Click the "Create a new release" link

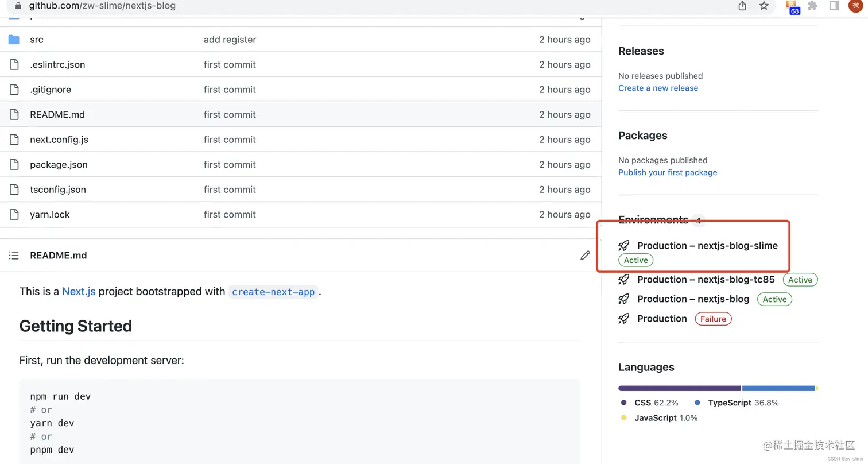pyautogui.click(x=658, y=88)
